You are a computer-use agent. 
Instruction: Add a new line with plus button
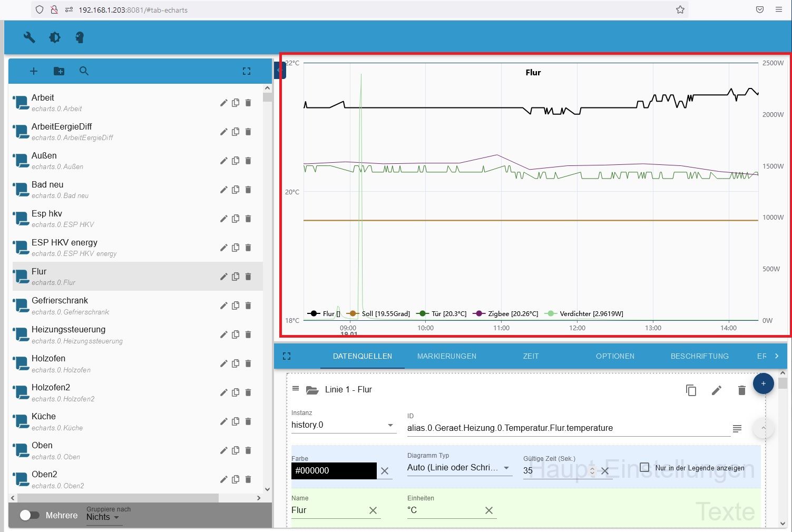[764, 383]
